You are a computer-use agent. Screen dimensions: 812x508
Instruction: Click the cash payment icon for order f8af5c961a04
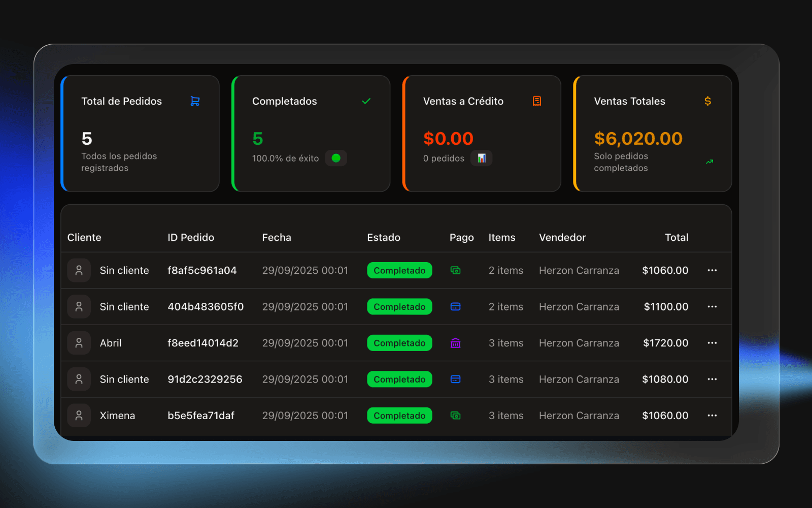click(455, 270)
